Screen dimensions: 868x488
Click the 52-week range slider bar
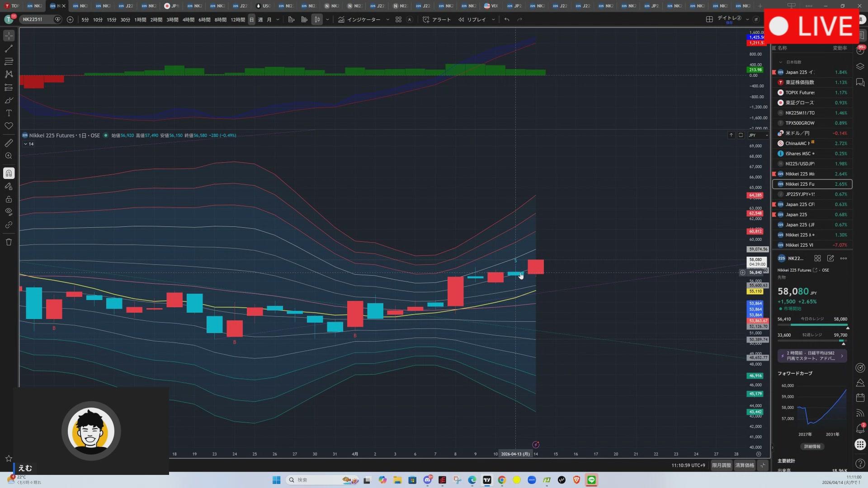point(812,341)
